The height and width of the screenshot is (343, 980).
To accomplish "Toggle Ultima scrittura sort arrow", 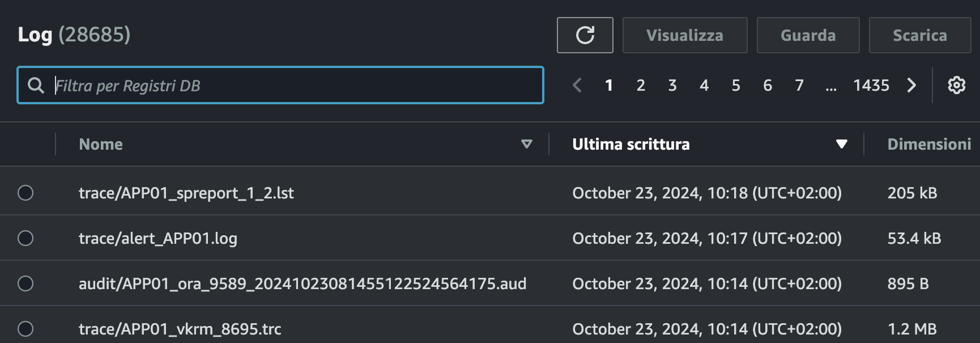I will 842,144.
